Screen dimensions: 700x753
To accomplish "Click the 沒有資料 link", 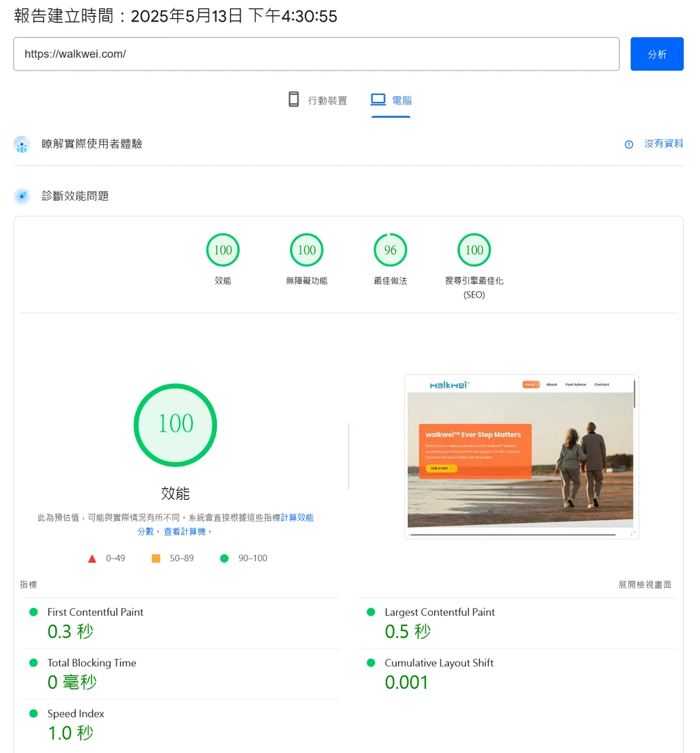I will [663, 144].
